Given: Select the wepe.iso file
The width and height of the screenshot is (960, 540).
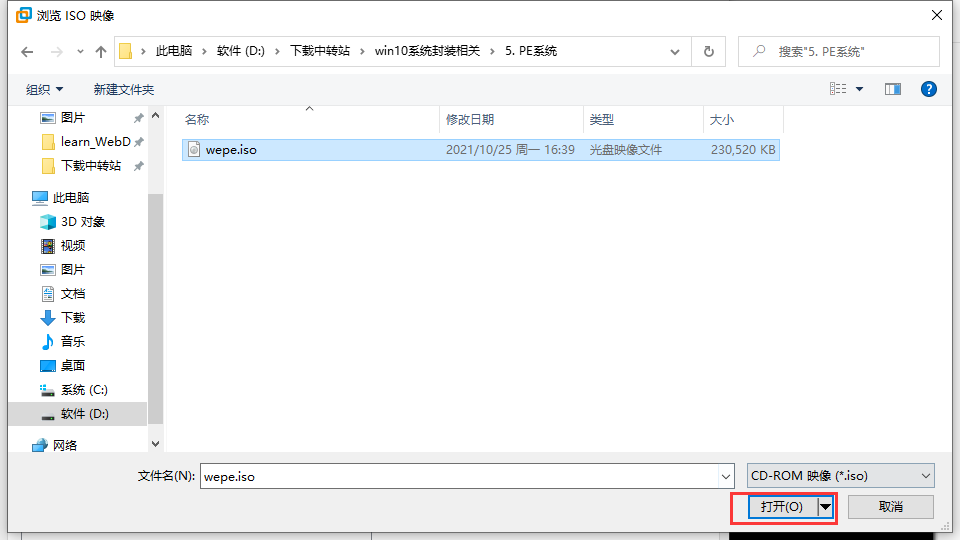Looking at the screenshot, I should point(231,150).
